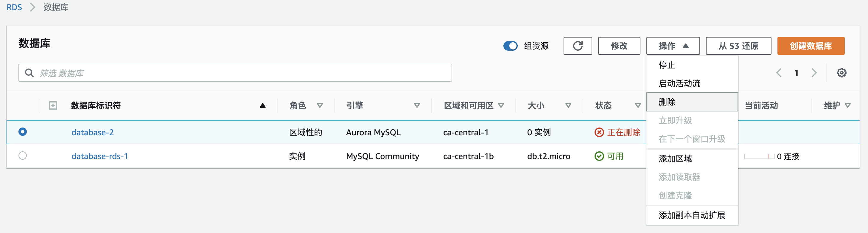
Task: Select database-2 radio button
Action: 23,132
